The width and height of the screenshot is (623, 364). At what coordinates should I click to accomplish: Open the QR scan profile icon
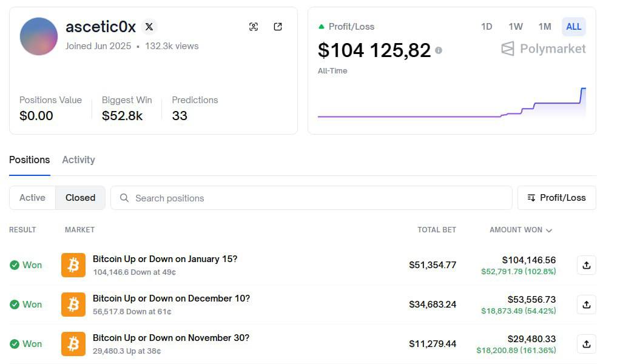[x=254, y=27]
